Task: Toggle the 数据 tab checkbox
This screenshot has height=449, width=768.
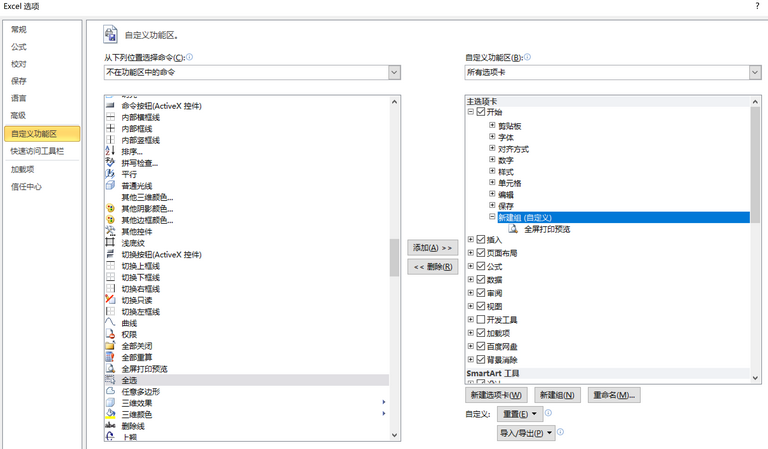Action: tap(480, 280)
